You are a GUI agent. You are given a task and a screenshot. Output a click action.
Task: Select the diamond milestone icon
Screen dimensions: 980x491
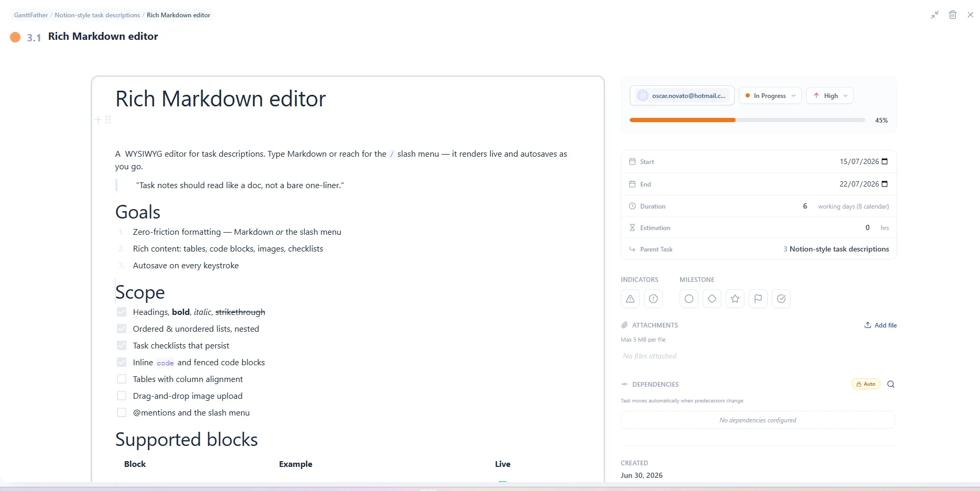(712, 299)
